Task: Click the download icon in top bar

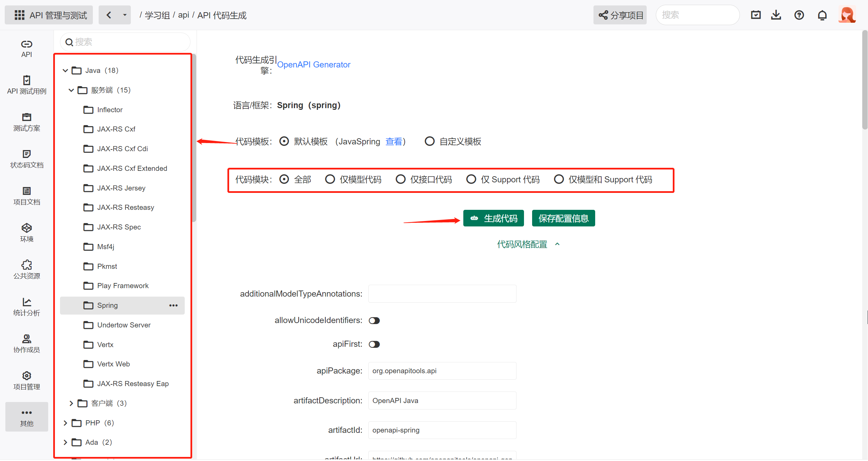Action: [x=776, y=15]
